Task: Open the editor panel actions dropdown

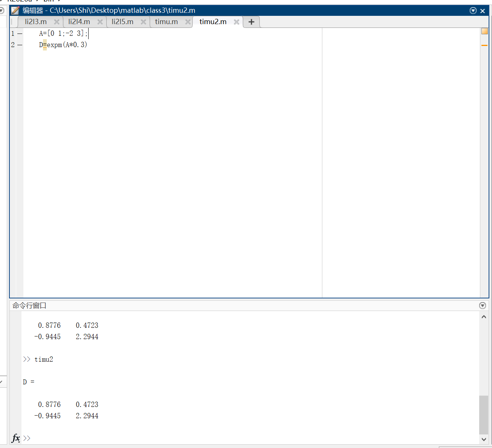Action: pos(473,11)
